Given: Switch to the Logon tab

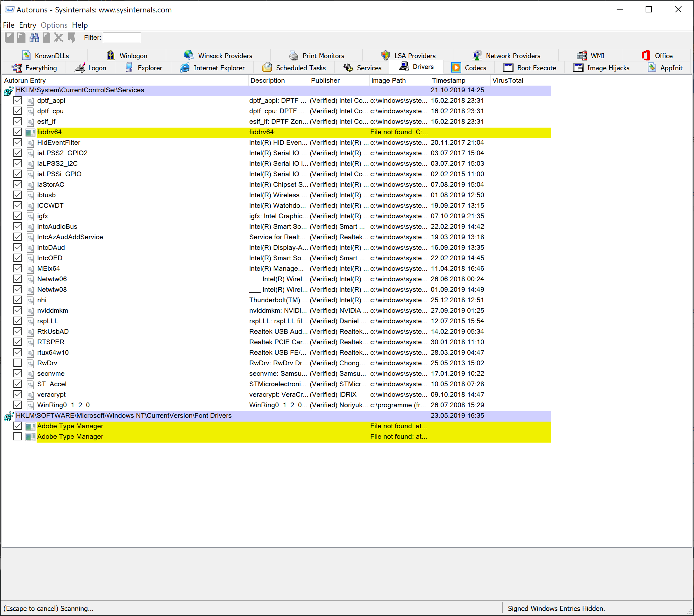Looking at the screenshot, I should [x=91, y=68].
